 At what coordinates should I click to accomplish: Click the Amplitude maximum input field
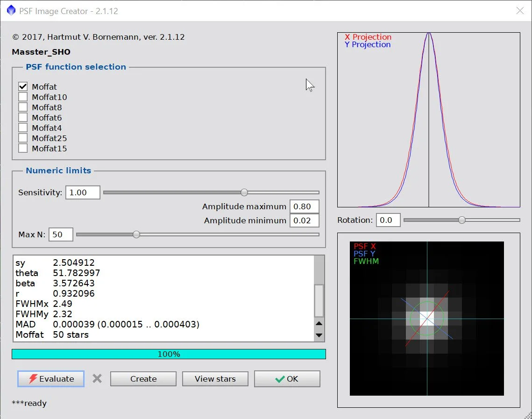[x=305, y=206]
